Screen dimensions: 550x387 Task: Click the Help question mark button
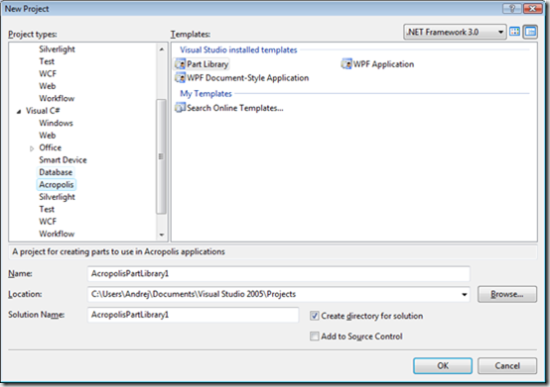click(x=512, y=8)
